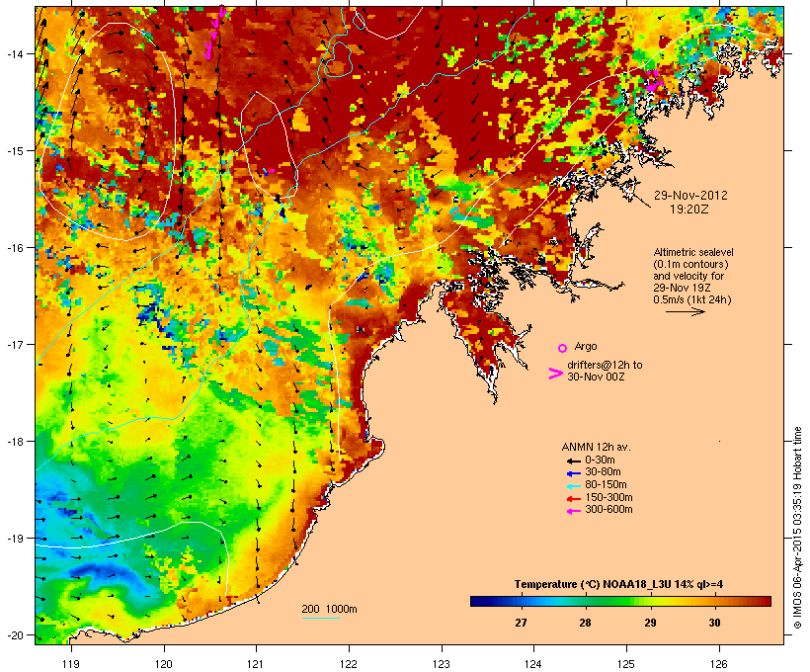Image resolution: width=810 pixels, height=672 pixels.
Task: Click the latitude label -18
Action: click(x=15, y=442)
